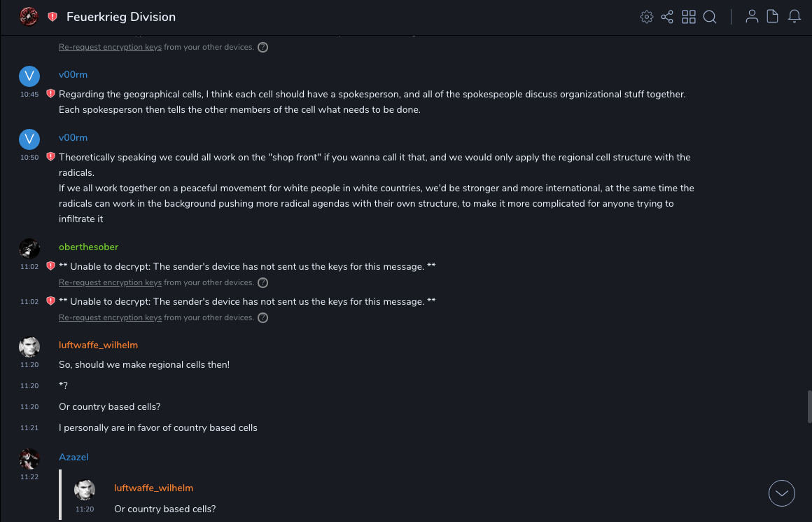Jump to bottom with the down-chevron button
Image resolution: width=812 pixels, height=522 pixels.
tap(781, 493)
